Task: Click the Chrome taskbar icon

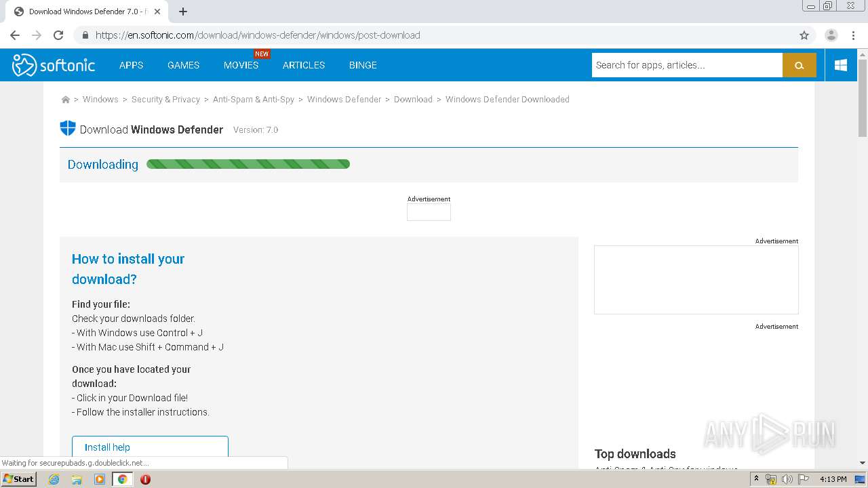Action: pos(123,479)
